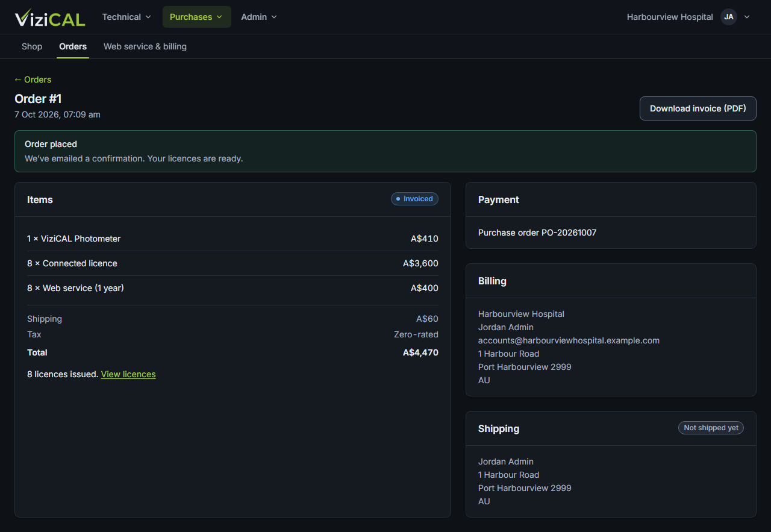Click the Zero-rated tax value

click(x=416, y=334)
